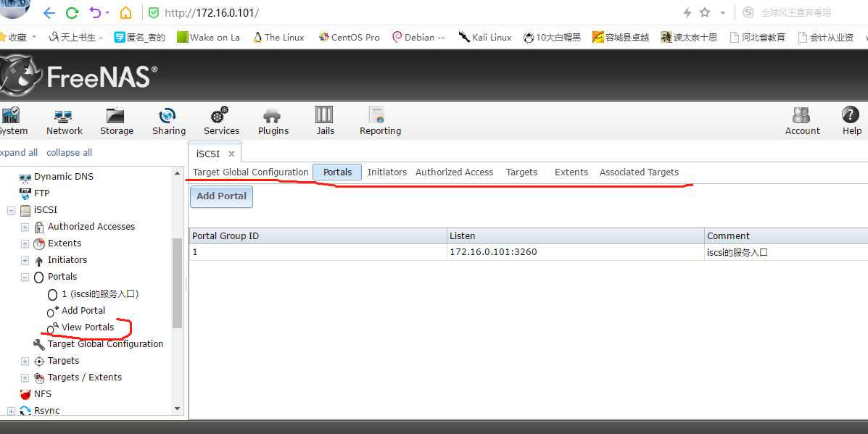Viewport: 868px width, 434px height.
Task: Click collapse all link
Action: (69, 153)
